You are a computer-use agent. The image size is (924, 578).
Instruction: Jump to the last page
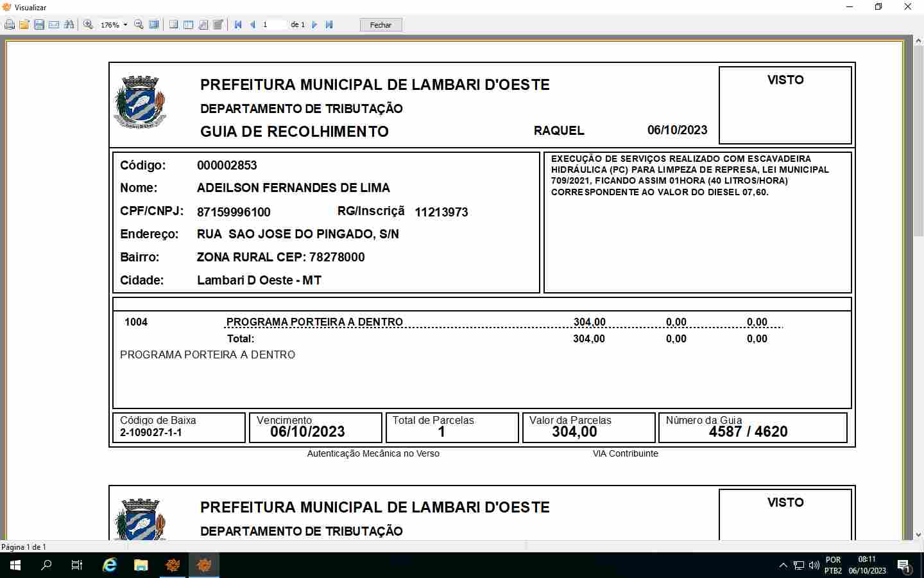[x=329, y=25]
